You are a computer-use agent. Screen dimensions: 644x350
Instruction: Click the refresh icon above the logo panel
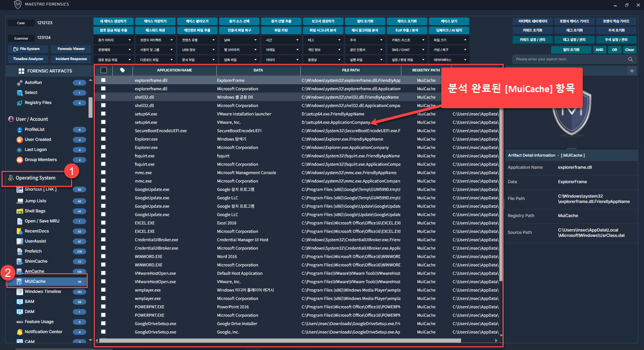[632, 71]
